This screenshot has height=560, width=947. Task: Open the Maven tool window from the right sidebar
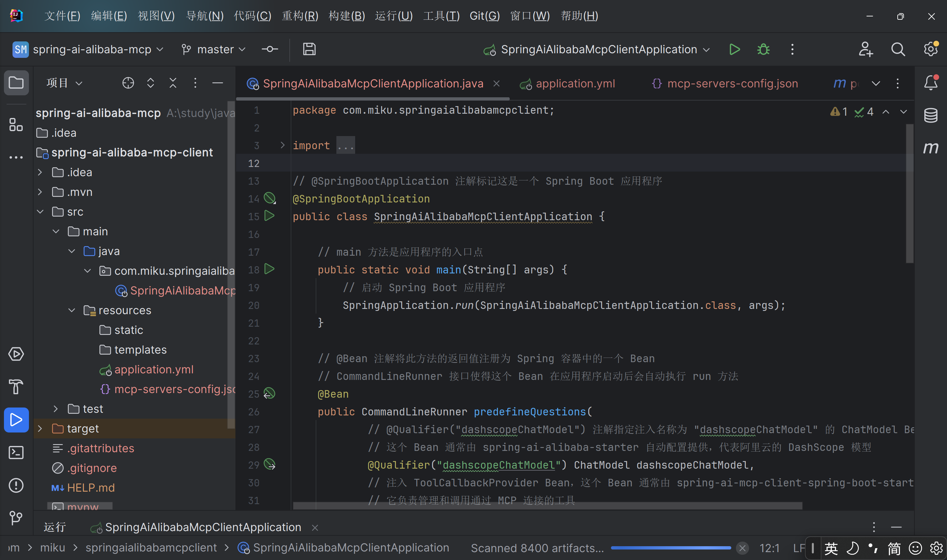(x=930, y=148)
